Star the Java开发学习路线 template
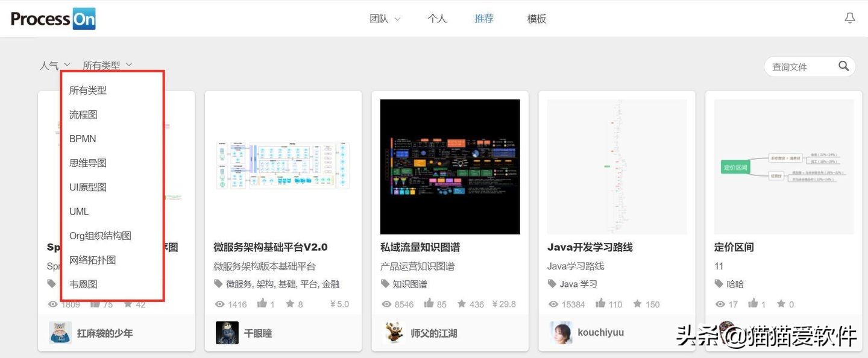 coord(638,304)
